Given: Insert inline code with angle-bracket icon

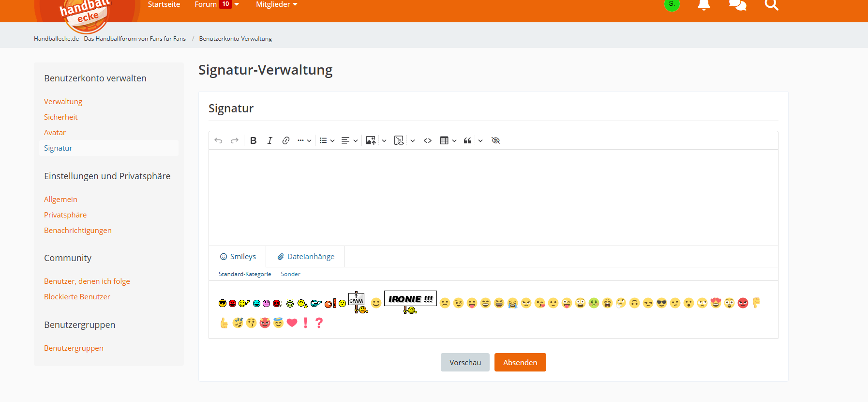Looking at the screenshot, I should 428,140.
